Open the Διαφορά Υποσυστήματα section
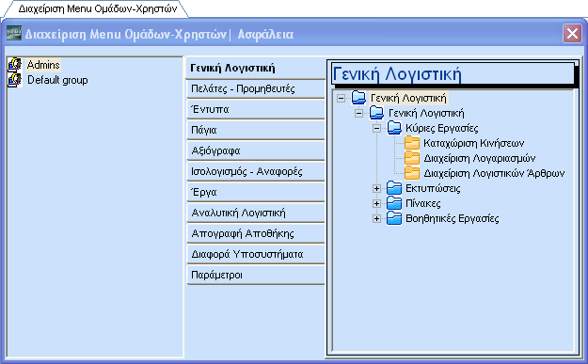The width and height of the screenshot is (588, 364). click(x=256, y=254)
